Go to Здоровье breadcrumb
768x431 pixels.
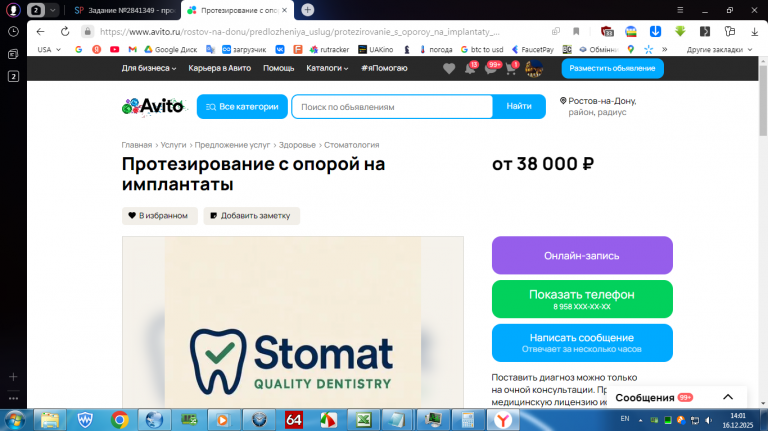point(297,145)
